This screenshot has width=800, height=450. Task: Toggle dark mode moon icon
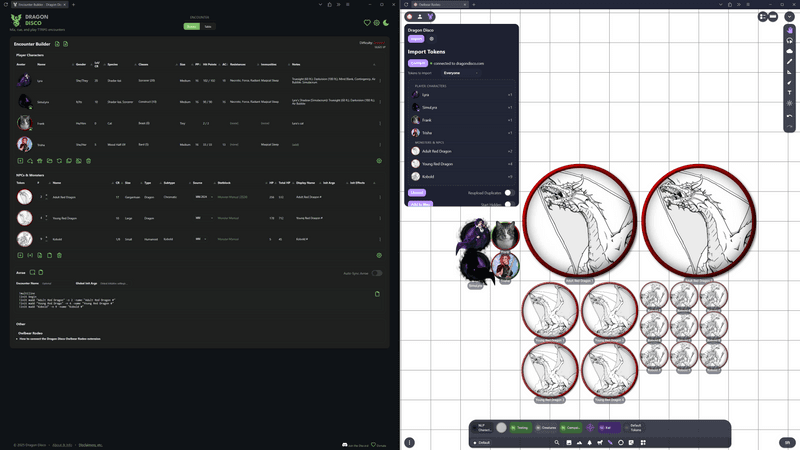(x=386, y=23)
